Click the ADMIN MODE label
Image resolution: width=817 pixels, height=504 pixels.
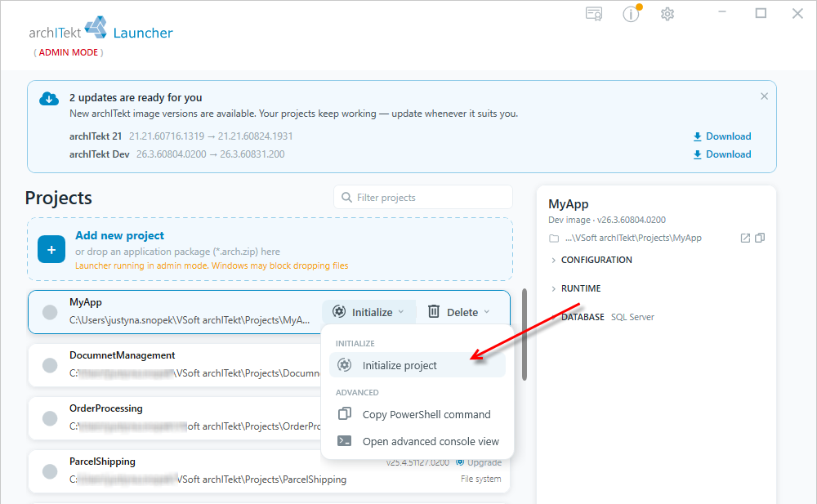coord(69,52)
